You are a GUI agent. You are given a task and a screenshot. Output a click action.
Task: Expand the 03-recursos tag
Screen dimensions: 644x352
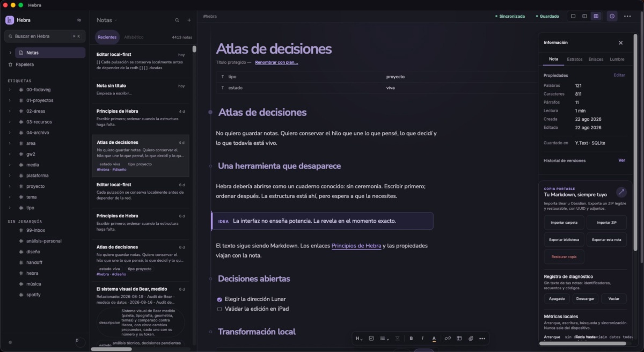coord(10,122)
